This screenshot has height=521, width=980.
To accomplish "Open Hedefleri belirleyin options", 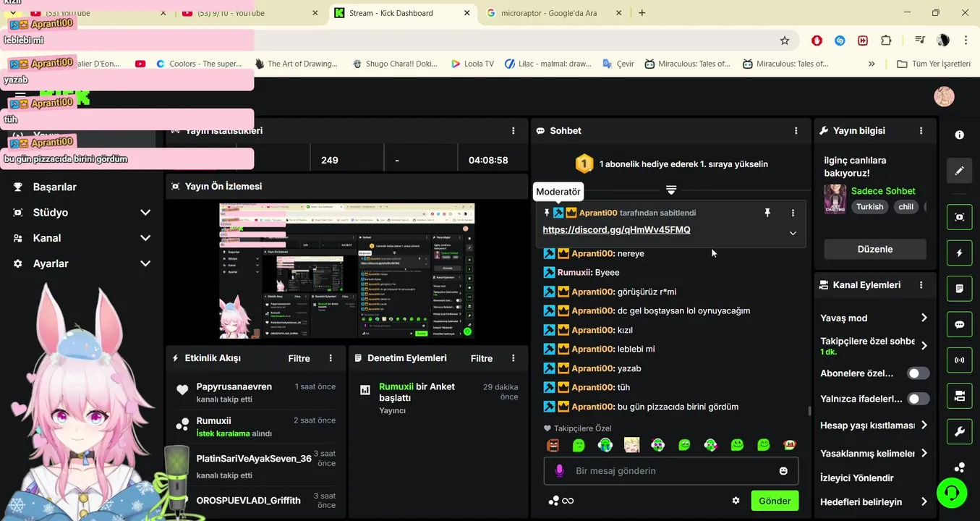I will click(x=924, y=501).
